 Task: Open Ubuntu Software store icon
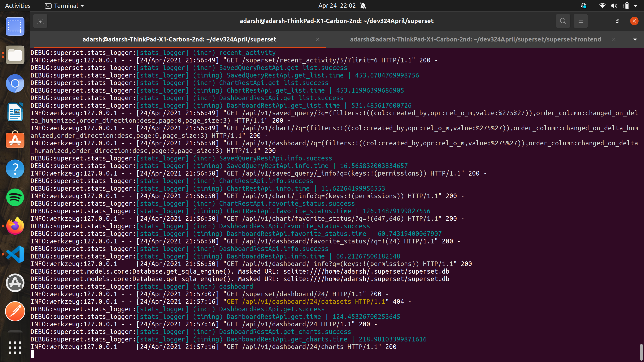coord(15,140)
